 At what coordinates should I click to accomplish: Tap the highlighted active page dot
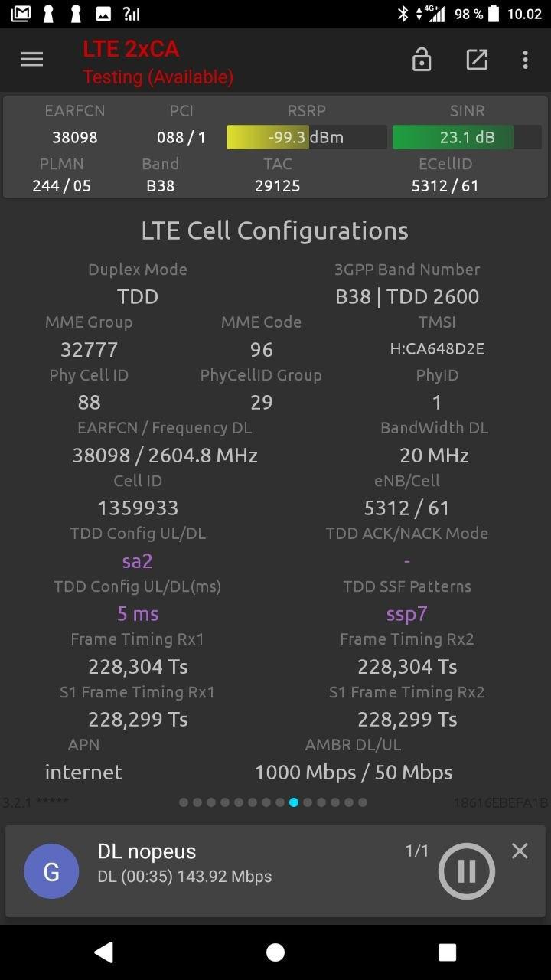point(294,802)
